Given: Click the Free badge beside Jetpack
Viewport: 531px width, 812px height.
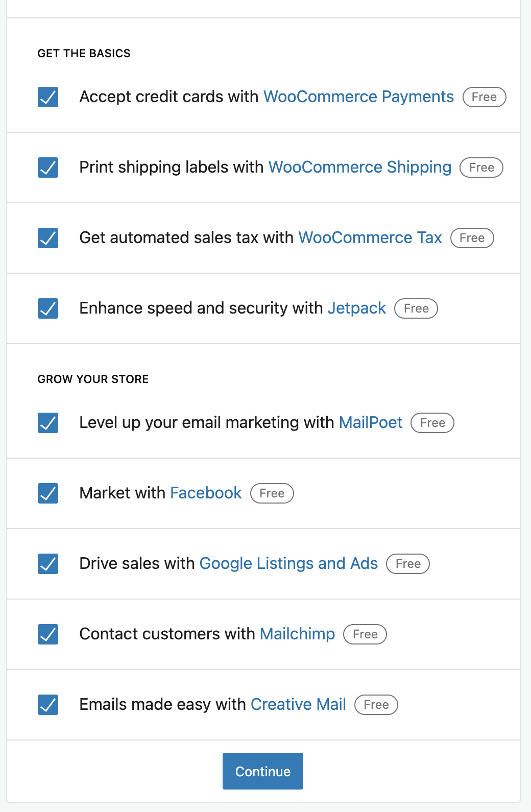Looking at the screenshot, I should (x=416, y=308).
